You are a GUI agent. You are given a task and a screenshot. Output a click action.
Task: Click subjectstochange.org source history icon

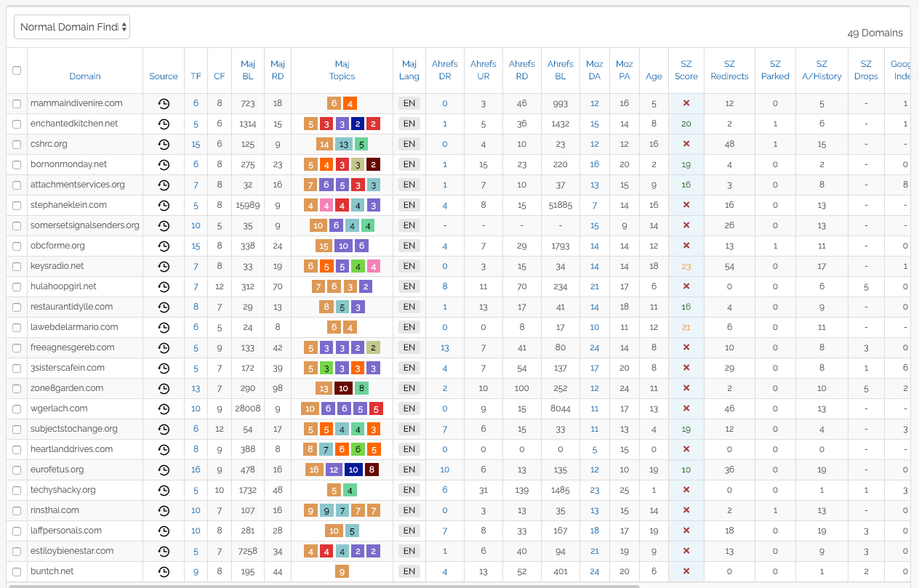point(164,429)
